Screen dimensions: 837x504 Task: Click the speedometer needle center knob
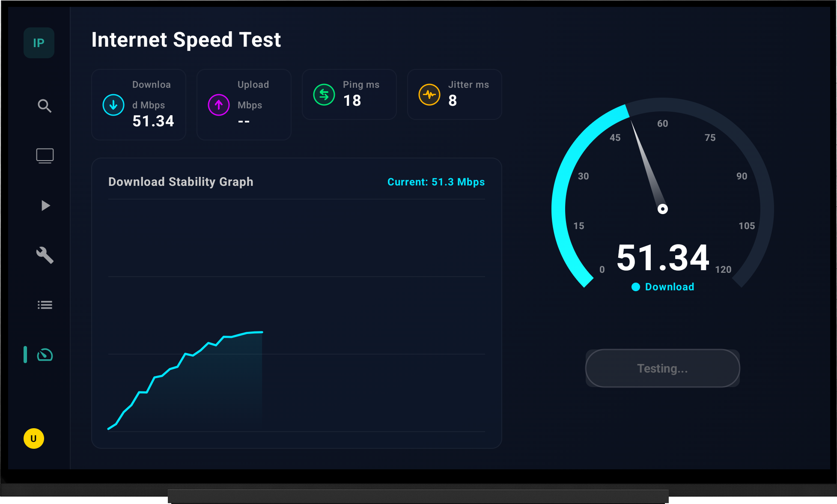[x=662, y=209]
